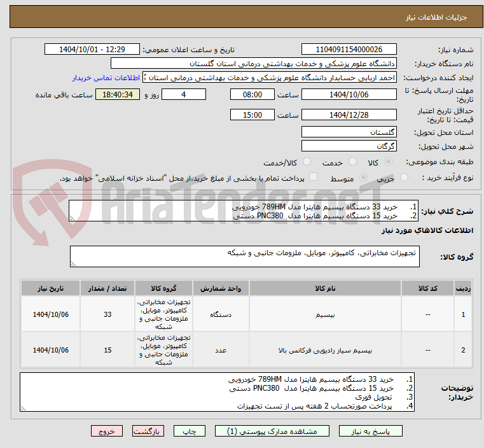Screen dimensions: 484x448
Task: Click the price validity date 1404/12/28 field
Action: coord(349,115)
